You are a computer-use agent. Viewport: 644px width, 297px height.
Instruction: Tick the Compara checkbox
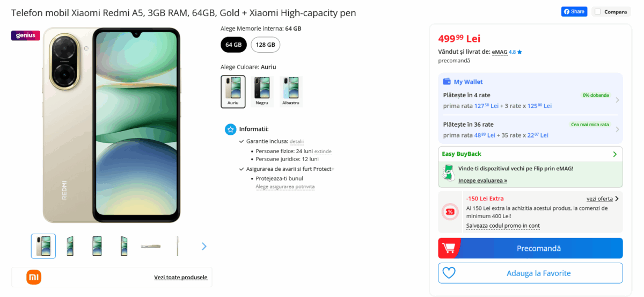(598, 12)
